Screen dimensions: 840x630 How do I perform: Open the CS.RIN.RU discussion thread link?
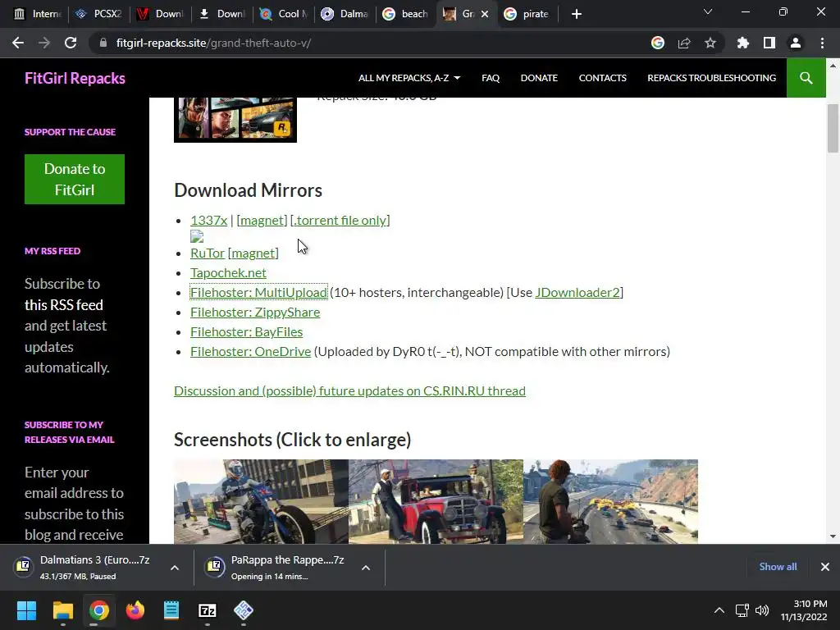click(x=349, y=391)
